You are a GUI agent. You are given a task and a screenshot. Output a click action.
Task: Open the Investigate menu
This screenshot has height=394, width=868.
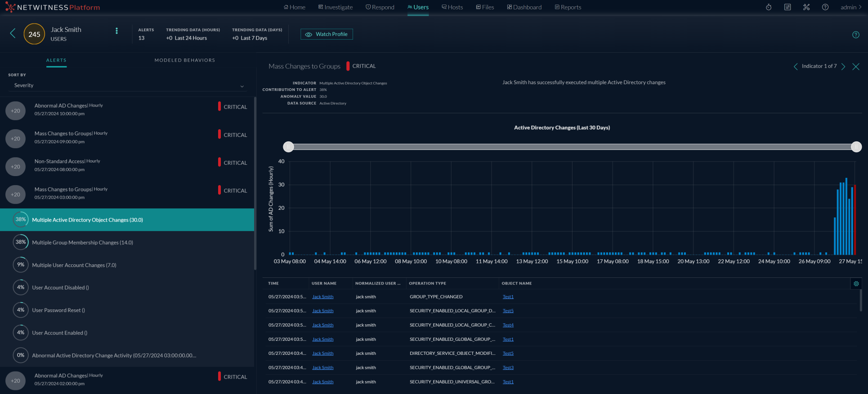336,7
